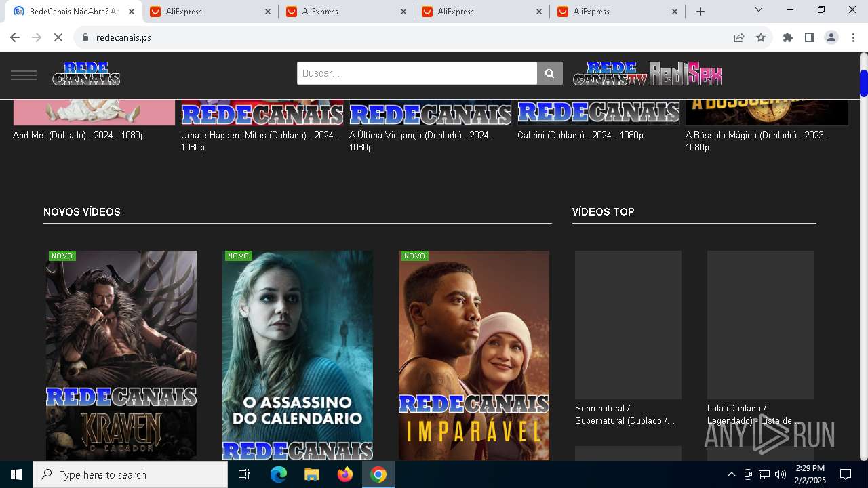Open A Bússola Mágica title link
Viewport: 868px width, 488px height.
click(757, 141)
